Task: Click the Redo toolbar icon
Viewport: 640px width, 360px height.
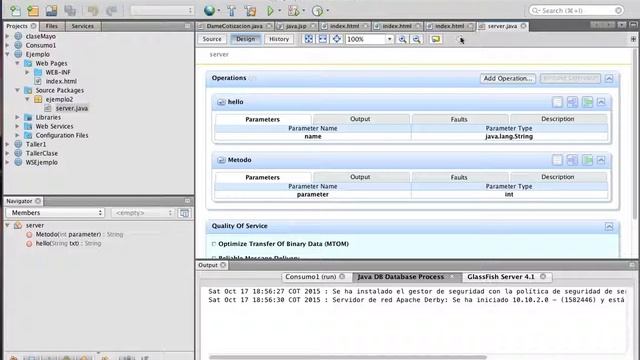Action: [x=111, y=10]
